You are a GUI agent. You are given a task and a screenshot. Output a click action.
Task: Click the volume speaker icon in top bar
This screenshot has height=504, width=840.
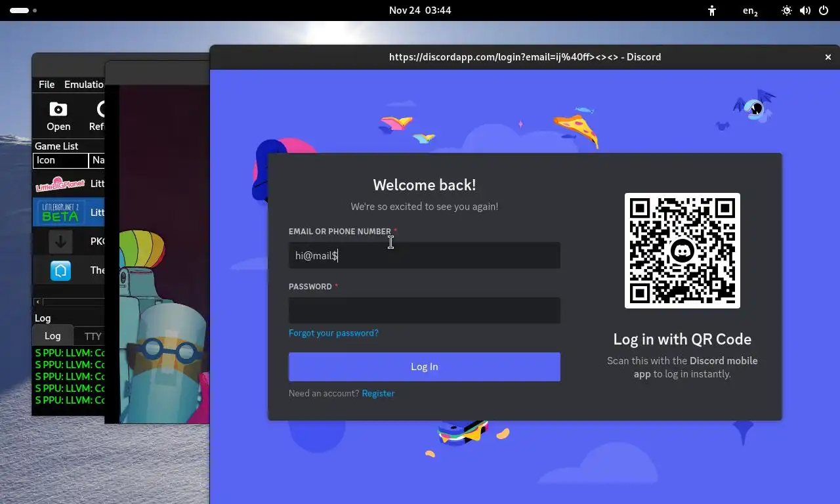pos(805,10)
